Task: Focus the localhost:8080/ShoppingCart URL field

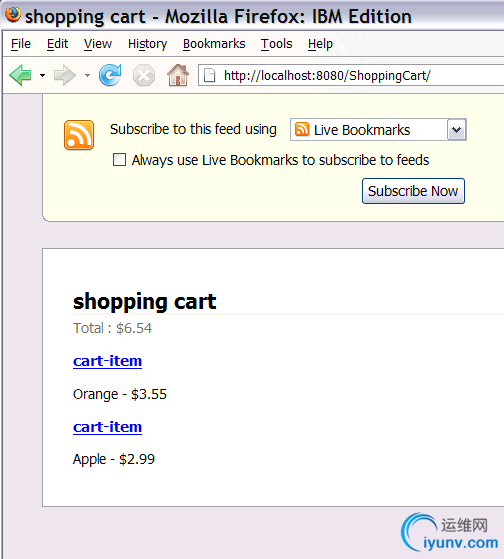Action: coord(351,75)
